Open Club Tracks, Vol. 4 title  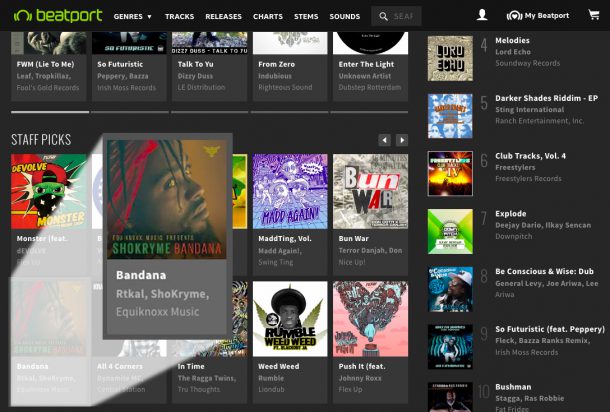pos(530,156)
